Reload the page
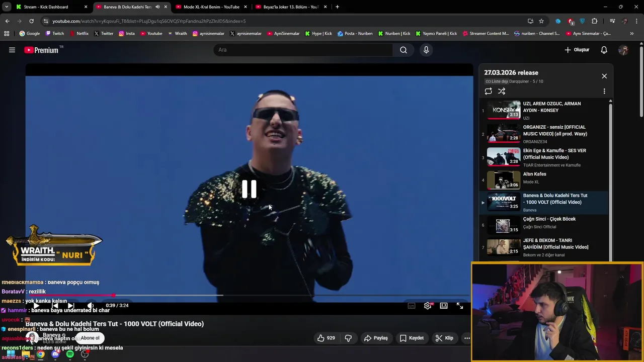This screenshot has height=362, width=644. pyautogui.click(x=31, y=21)
